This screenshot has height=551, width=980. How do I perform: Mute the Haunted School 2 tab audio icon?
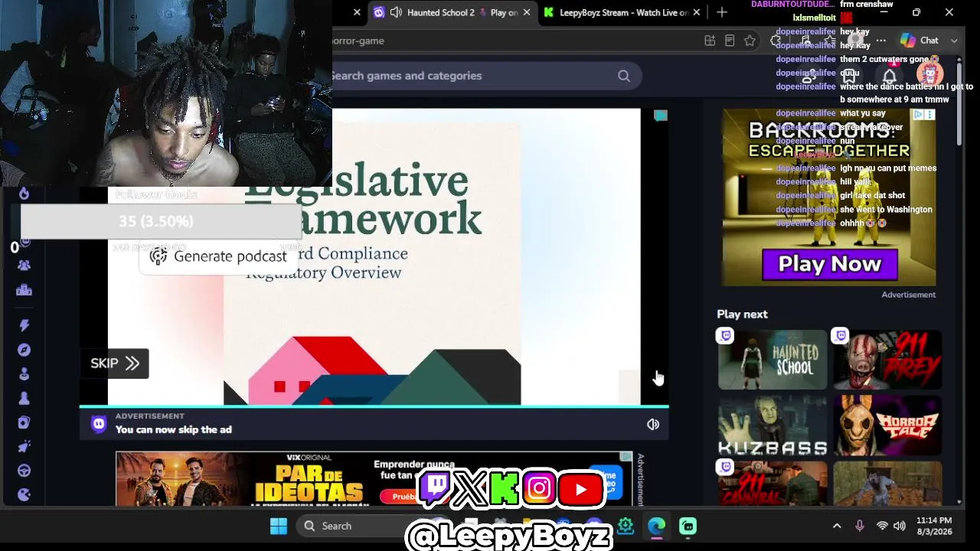pyautogui.click(x=396, y=12)
